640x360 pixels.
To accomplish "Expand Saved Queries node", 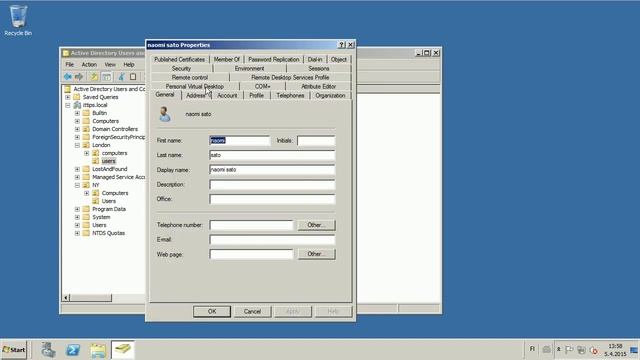I will [x=68, y=97].
